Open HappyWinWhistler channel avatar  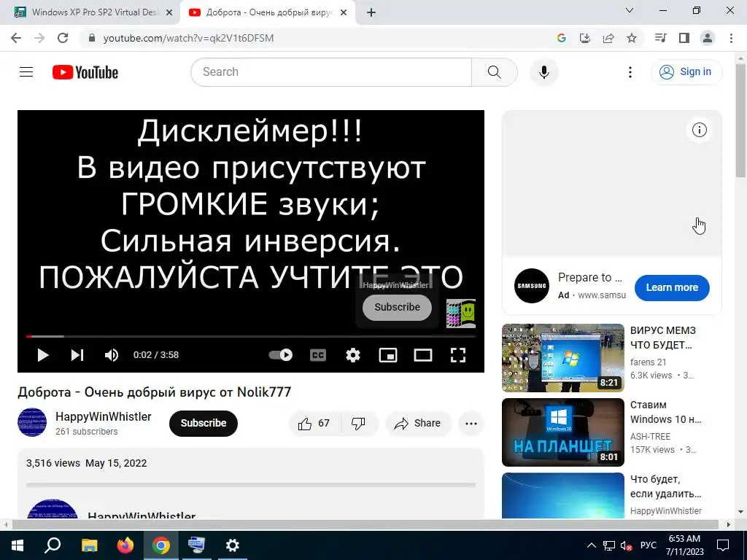tap(32, 422)
